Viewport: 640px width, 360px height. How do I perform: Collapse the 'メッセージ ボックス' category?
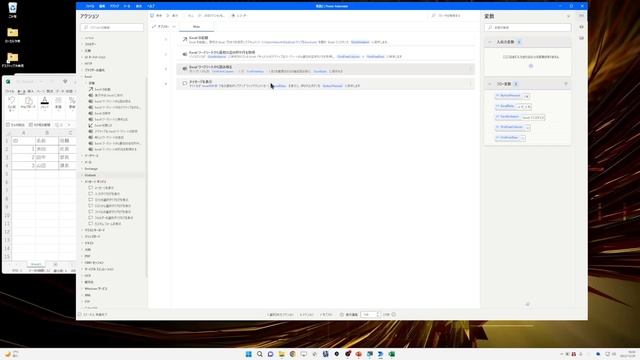82,181
